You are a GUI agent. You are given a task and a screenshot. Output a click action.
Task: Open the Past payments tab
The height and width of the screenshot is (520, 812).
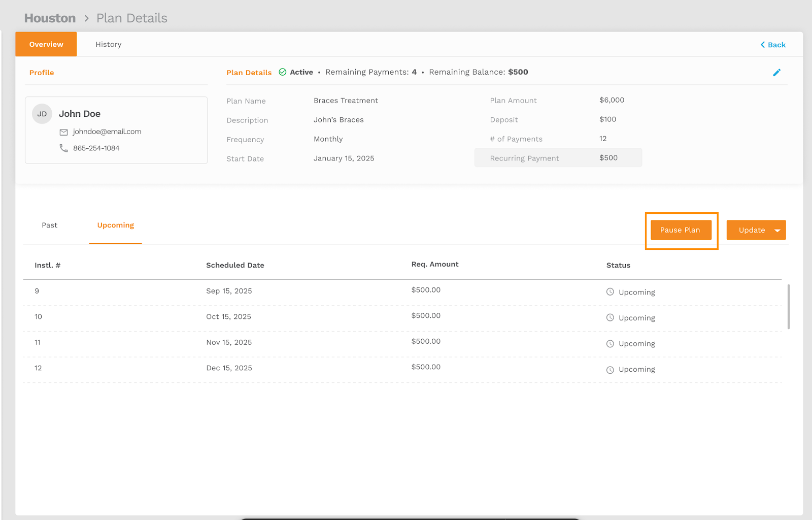coord(50,225)
